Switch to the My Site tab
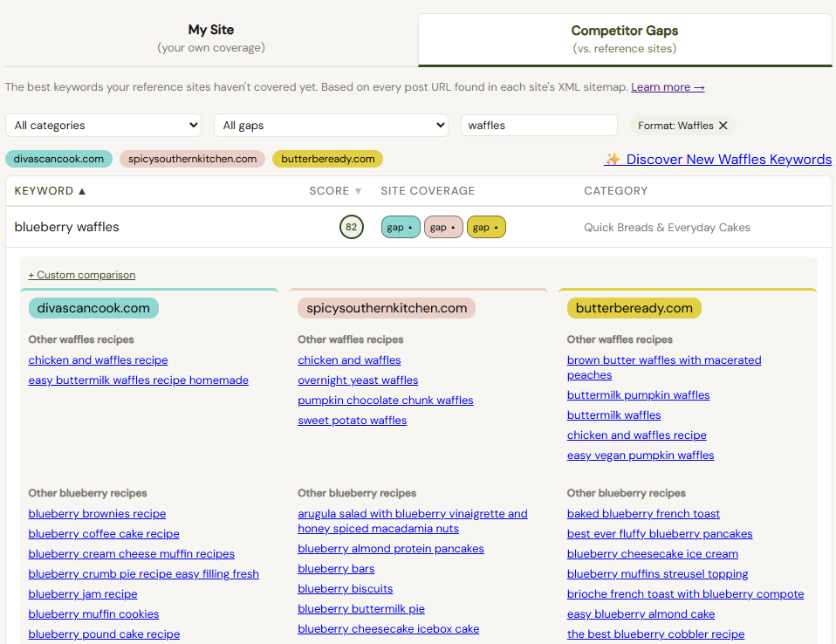 pos(211,38)
